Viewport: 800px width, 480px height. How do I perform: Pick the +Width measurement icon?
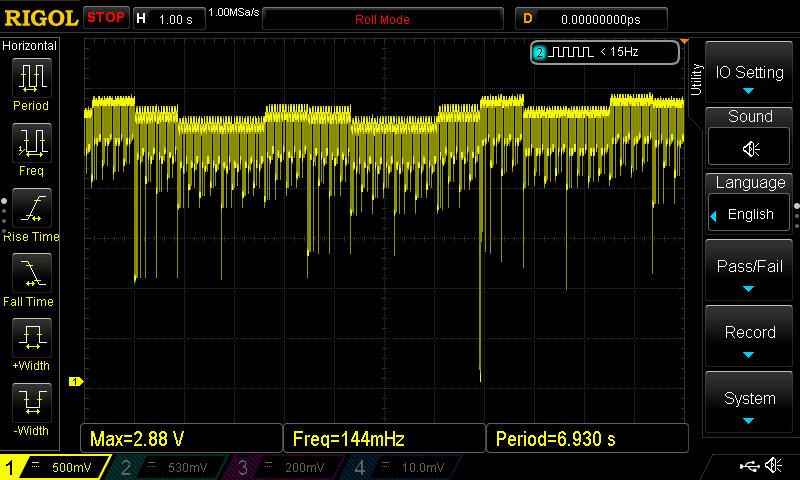click(x=31, y=338)
